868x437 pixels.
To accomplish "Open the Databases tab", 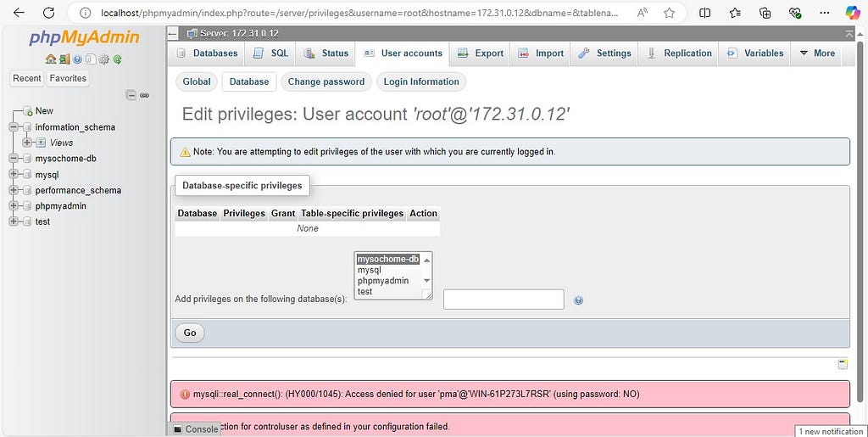I will tap(207, 53).
